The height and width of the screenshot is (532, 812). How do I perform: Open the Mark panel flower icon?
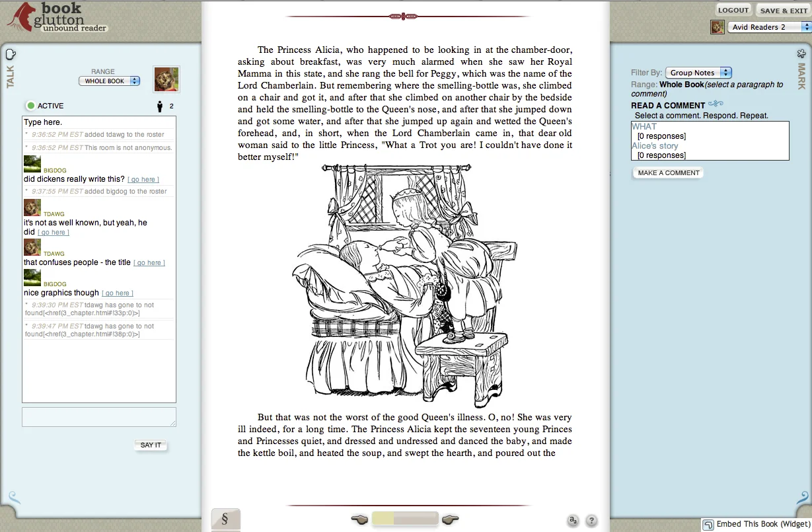tap(802, 54)
